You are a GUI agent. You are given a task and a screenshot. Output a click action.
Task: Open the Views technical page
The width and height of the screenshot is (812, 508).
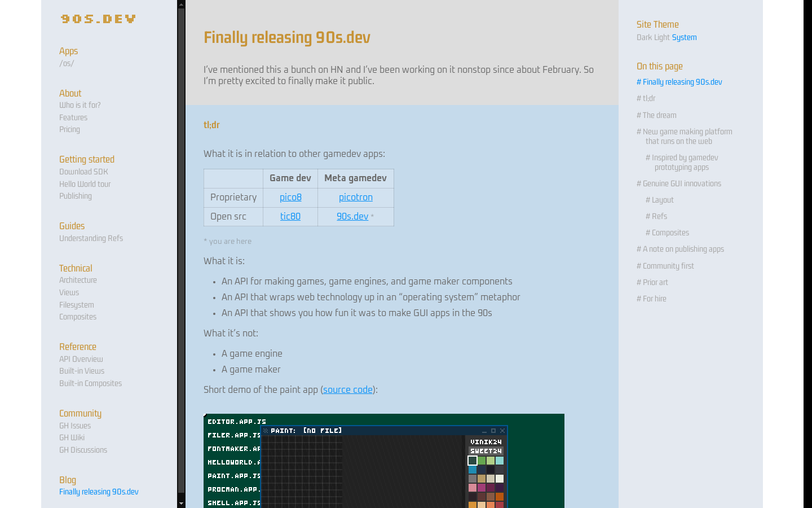[69, 292]
